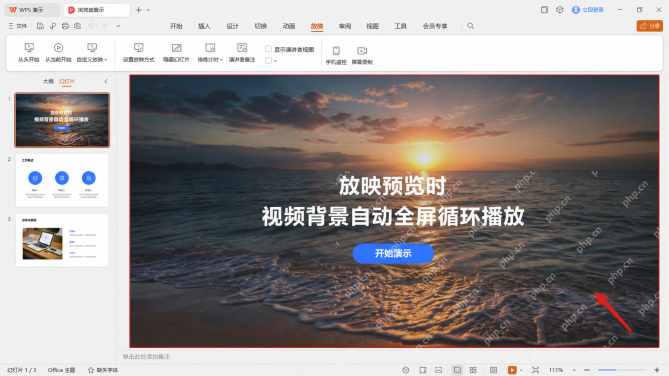This screenshot has height=376, width=669.
Task: Open presenter notes (演讲者备注)
Action: pyautogui.click(x=242, y=52)
